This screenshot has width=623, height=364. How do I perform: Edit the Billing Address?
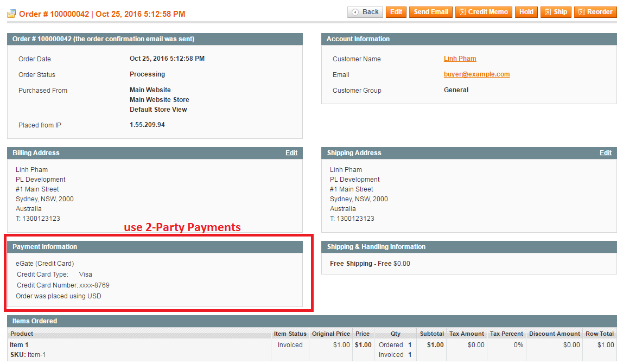tap(291, 153)
